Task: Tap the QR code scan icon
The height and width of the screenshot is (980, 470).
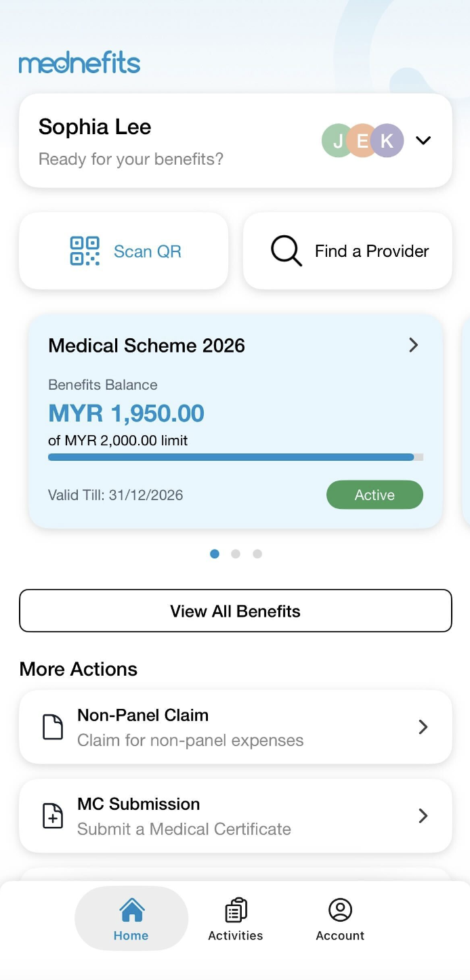Action: tap(85, 251)
